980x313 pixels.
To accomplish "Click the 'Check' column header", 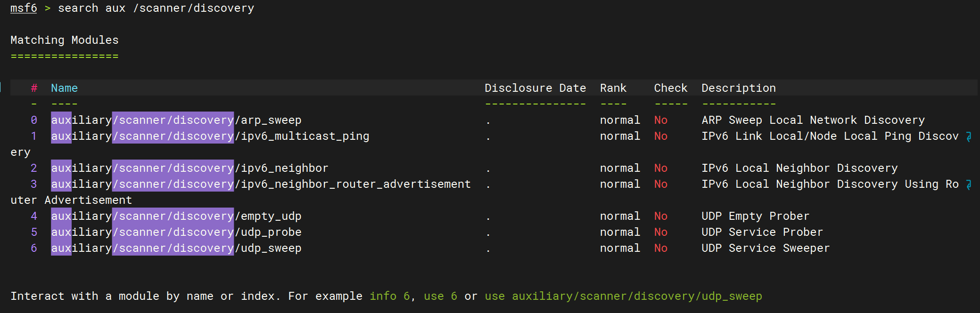I will coord(671,88).
